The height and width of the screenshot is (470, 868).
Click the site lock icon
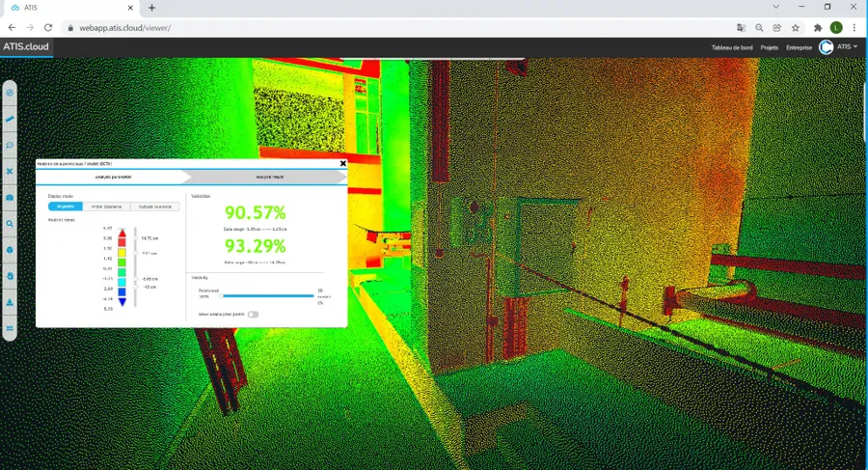click(x=70, y=28)
